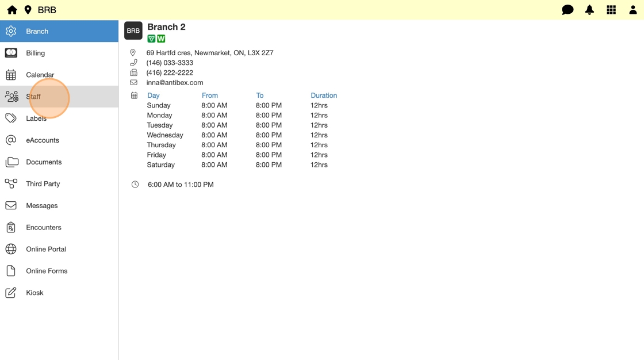Viewport: 644px width, 360px height.
Task: Click the green Ontario trillium badge
Action: pyautogui.click(x=151, y=39)
